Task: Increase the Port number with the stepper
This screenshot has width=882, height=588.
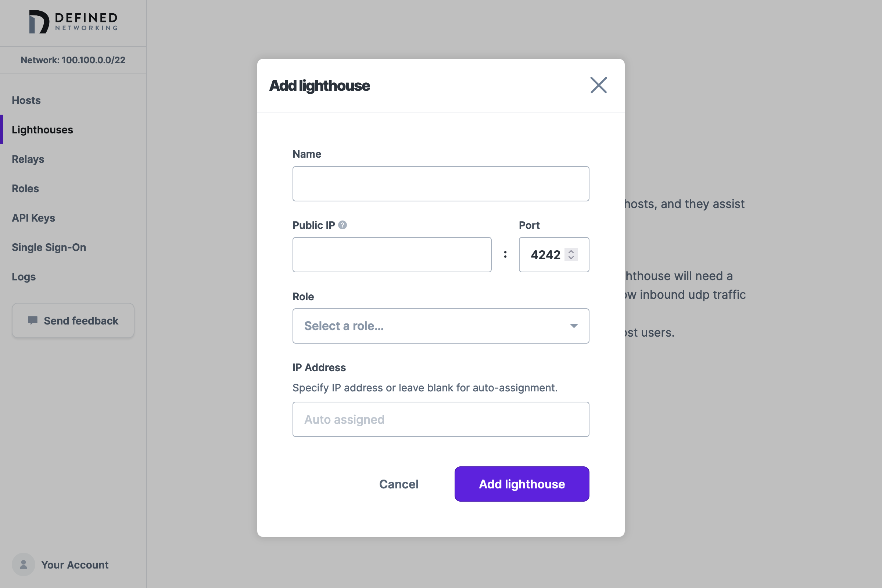Action: 571,252
